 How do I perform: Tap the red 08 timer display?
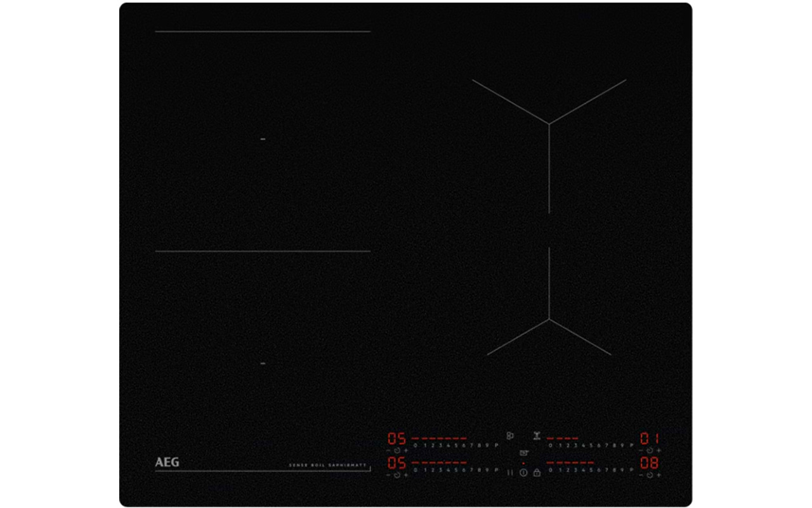click(649, 463)
